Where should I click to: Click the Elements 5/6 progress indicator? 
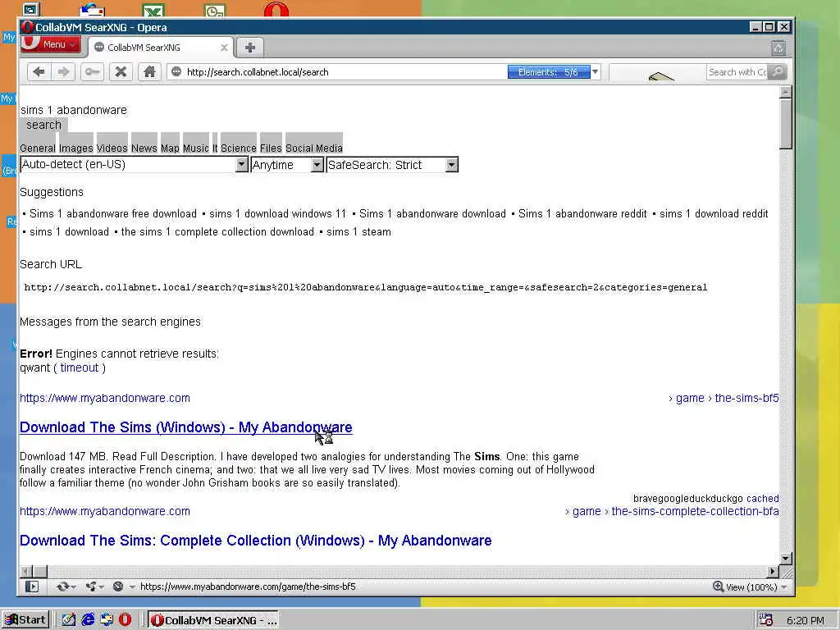tap(549, 72)
